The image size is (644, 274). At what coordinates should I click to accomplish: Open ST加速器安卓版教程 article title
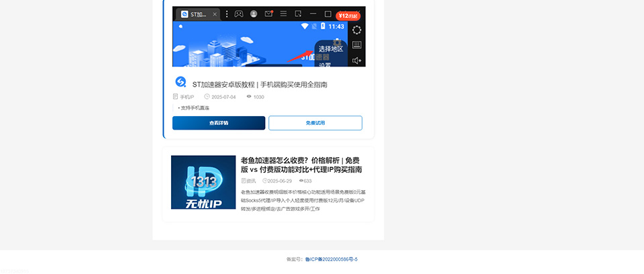coord(260,85)
